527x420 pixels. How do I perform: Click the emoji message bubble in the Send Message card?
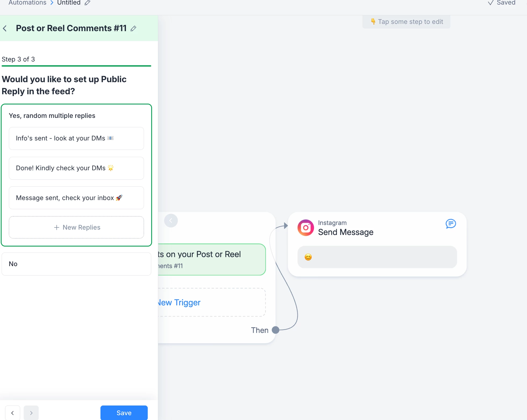pos(377,257)
